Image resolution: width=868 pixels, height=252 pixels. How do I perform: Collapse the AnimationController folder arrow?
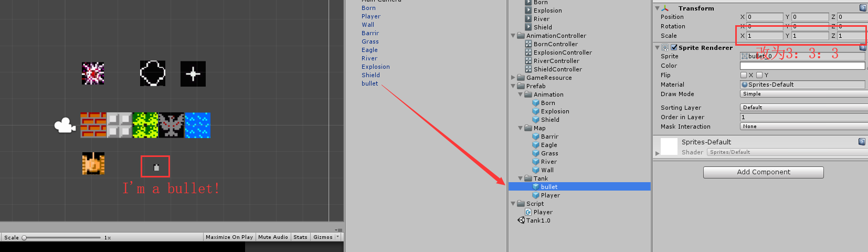point(513,36)
